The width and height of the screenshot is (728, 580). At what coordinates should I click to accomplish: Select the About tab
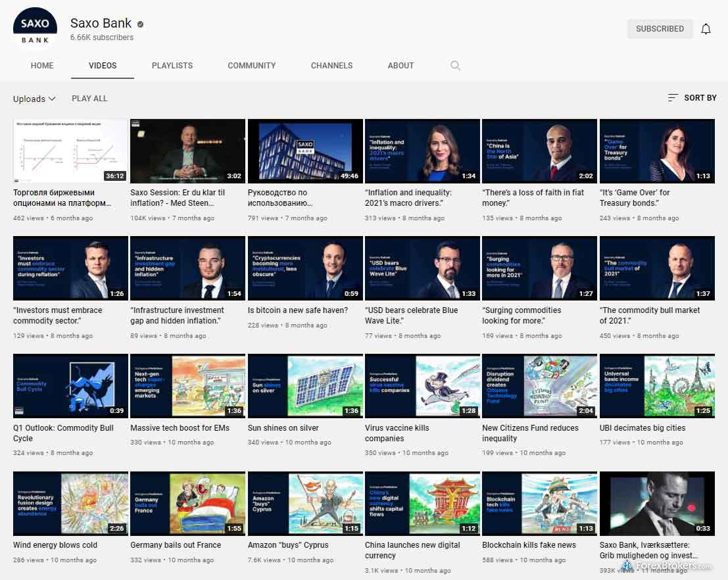pos(400,66)
